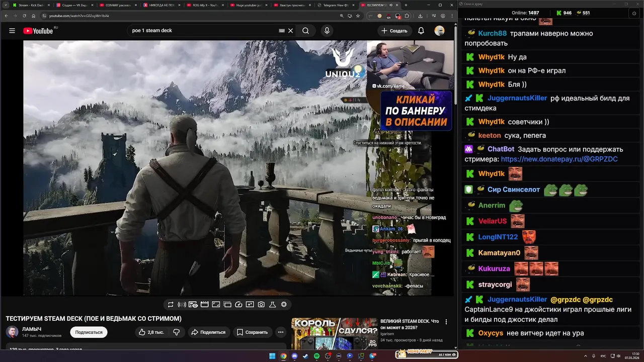Bookmark this page with the star icon
Image resolution: width=644 pixels, height=362 pixels.
(x=358, y=16)
